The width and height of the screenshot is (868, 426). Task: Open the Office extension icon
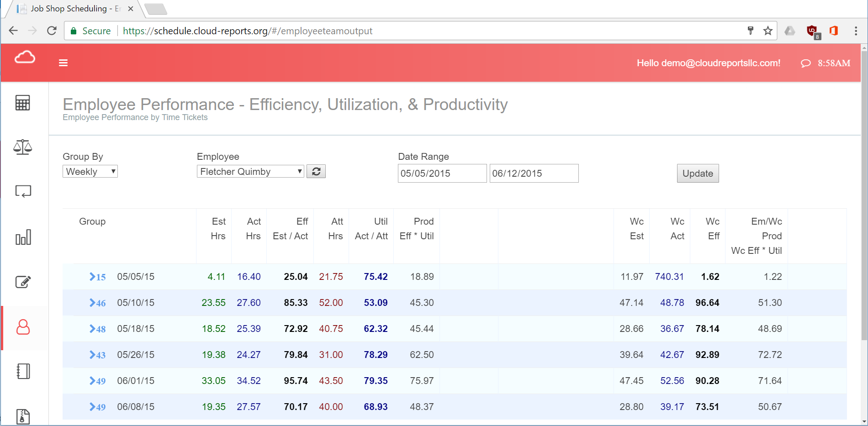834,31
